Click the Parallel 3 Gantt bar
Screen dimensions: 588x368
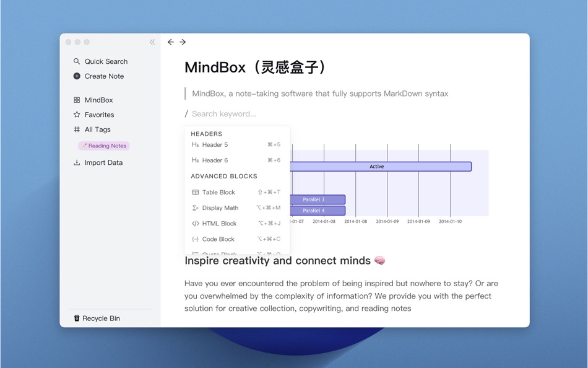(x=318, y=199)
